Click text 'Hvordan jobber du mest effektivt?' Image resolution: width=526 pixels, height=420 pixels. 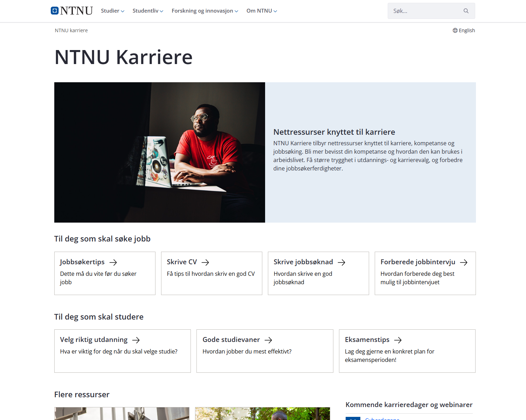(247, 351)
